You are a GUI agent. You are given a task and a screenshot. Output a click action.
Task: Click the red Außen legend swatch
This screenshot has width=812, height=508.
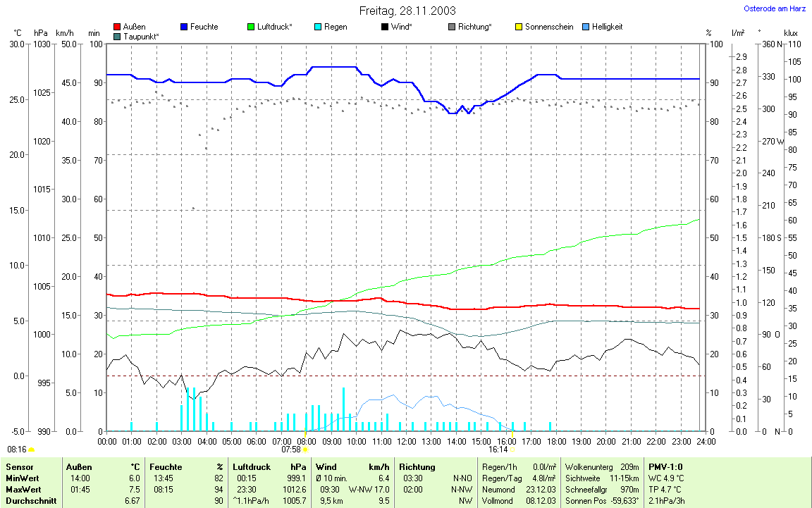[117, 27]
